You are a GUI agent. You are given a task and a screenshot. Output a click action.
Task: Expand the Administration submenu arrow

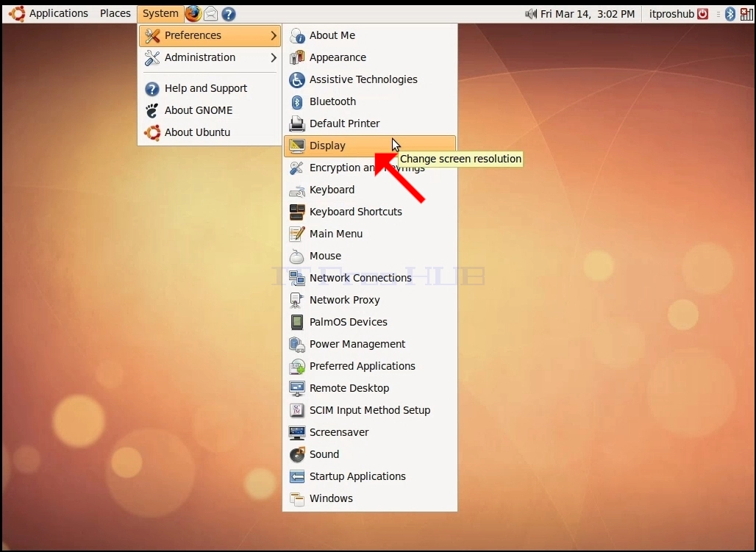(x=274, y=57)
